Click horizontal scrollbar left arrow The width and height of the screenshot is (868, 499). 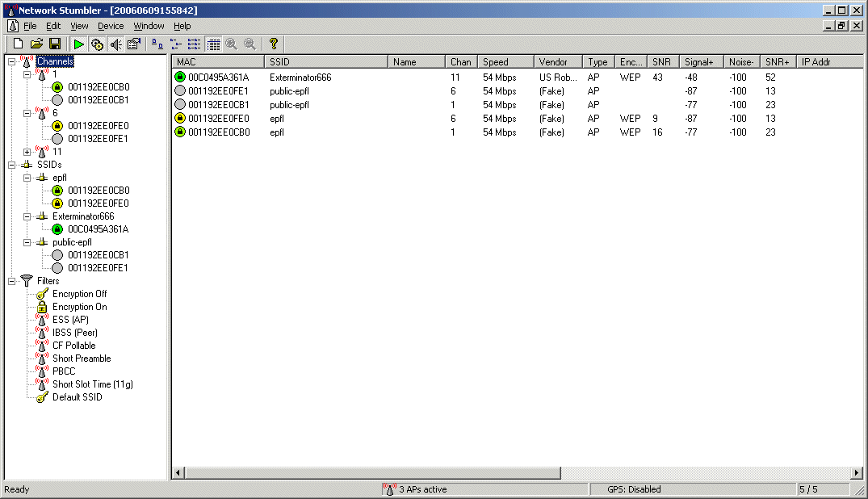tap(178, 473)
